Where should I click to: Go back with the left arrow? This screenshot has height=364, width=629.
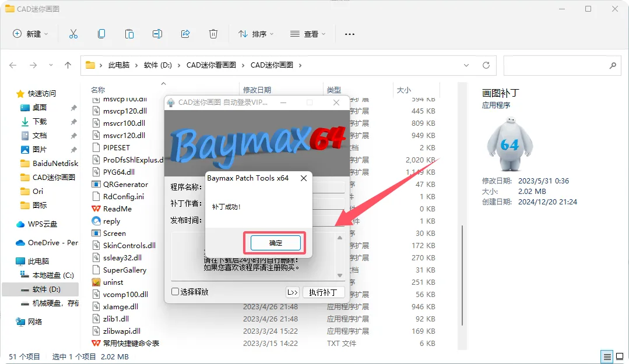tap(13, 65)
